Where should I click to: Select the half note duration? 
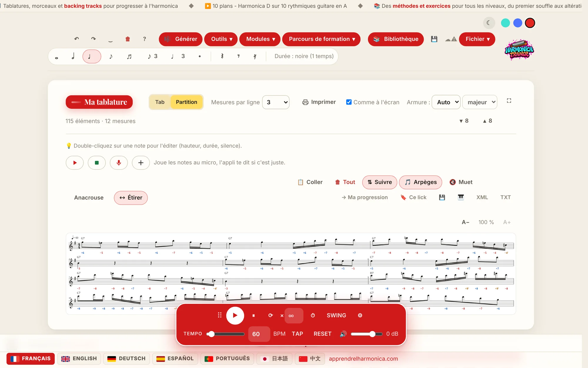(73, 56)
